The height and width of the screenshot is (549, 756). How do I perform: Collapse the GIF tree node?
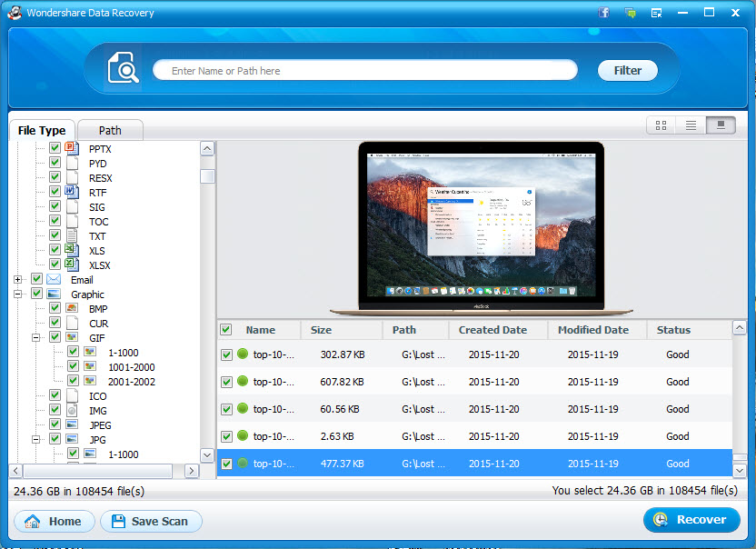click(35, 337)
